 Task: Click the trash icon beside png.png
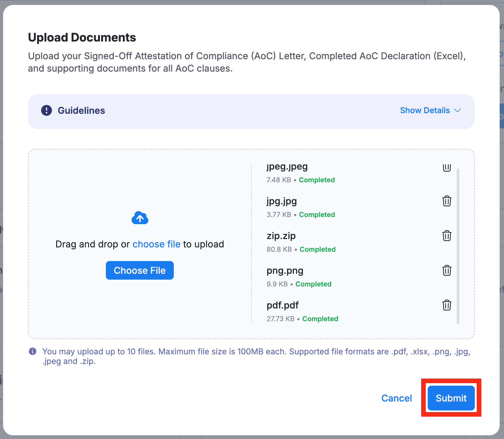(447, 271)
